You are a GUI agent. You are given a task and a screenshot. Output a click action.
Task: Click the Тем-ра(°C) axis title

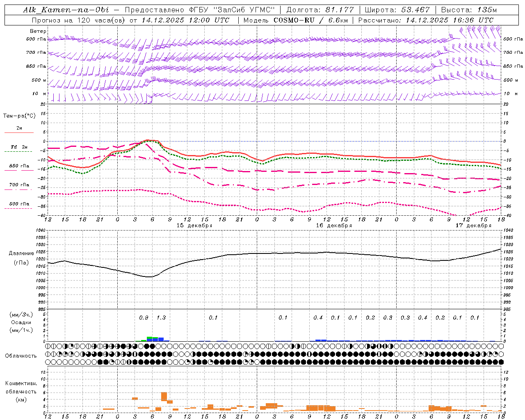pos(19,116)
